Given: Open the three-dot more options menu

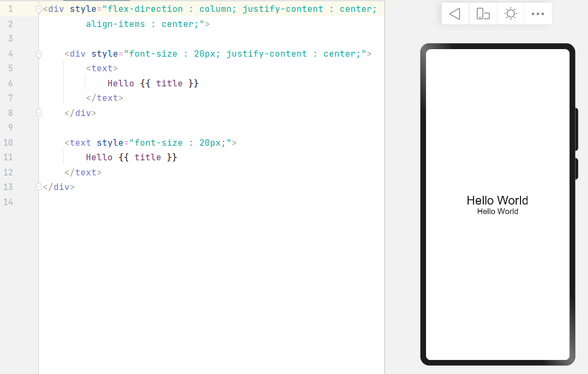Looking at the screenshot, I should click(538, 14).
